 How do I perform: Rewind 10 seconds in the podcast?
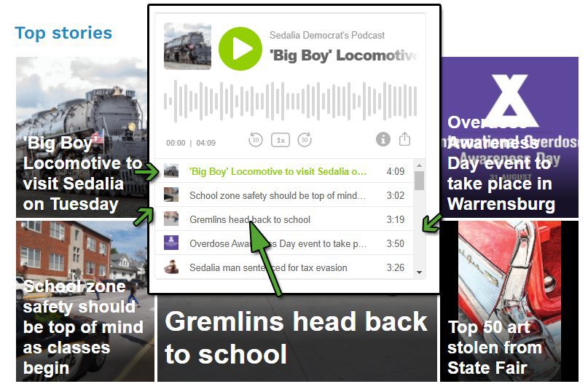[255, 140]
